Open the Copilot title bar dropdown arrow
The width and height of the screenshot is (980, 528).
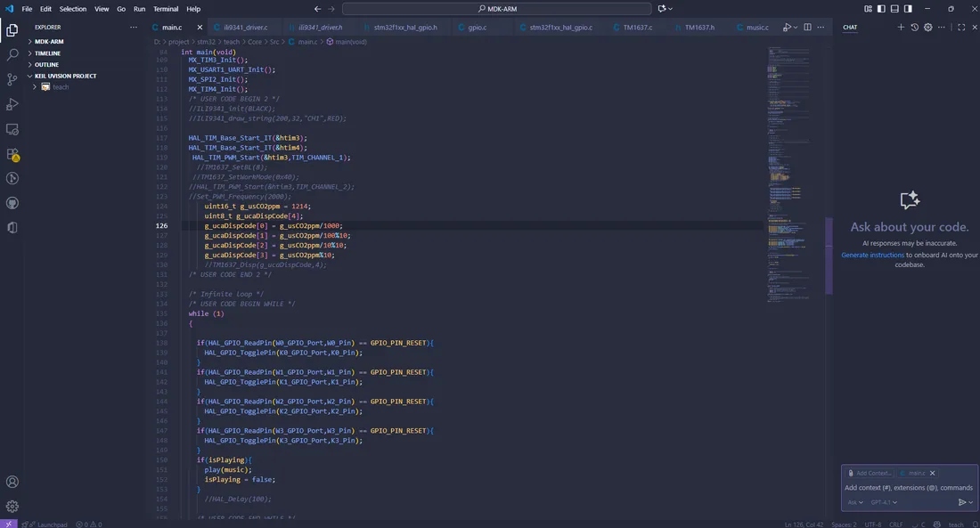[671, 9]
